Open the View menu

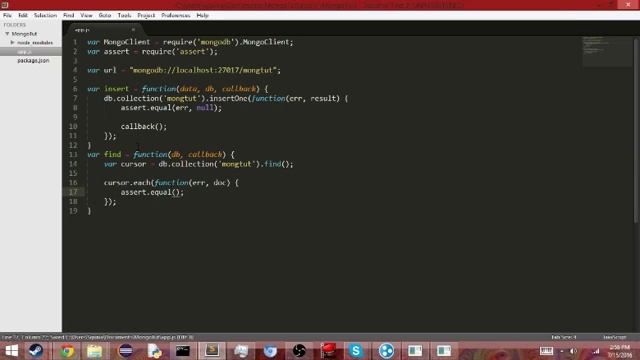pos(86,16)
